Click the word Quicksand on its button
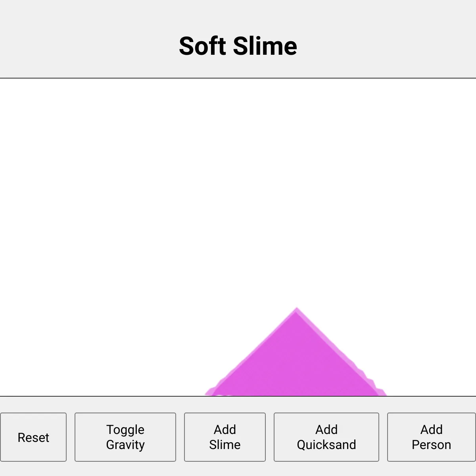Viewport: 476px width, 476px height. (x=326, y=445)
